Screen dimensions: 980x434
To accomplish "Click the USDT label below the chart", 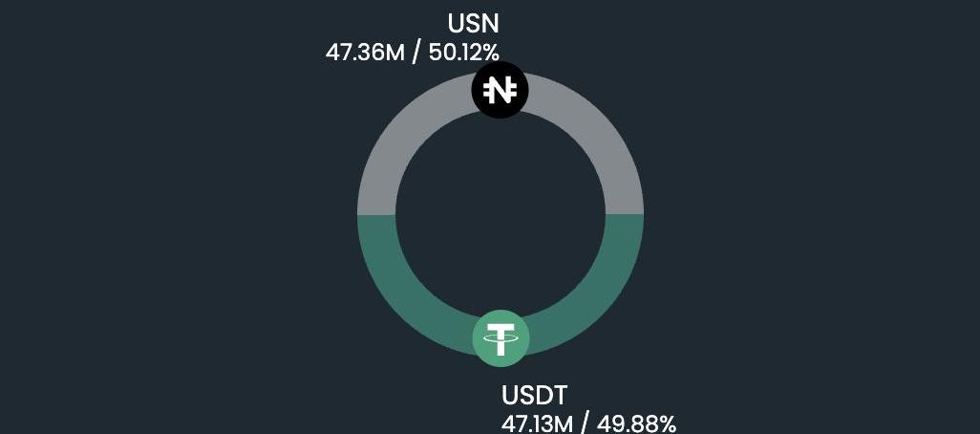I will pyautogui.click(x=534, y=395).
